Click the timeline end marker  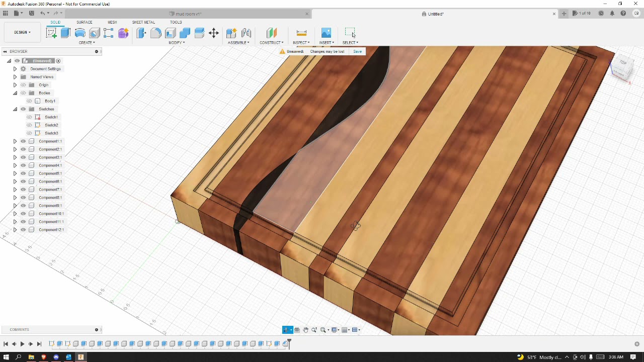289,344
